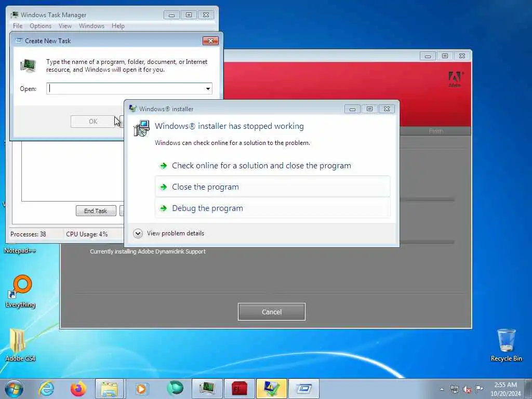This screenshot has width=532, height=399.
Task: Click the Task Manager title bar icon
Action: click(x=15, y=15)
